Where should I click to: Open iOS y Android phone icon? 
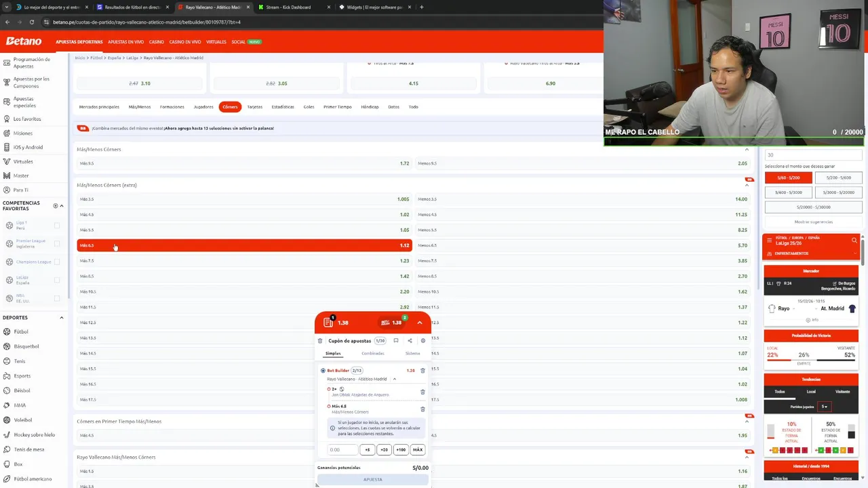click(x=7, y=147)
